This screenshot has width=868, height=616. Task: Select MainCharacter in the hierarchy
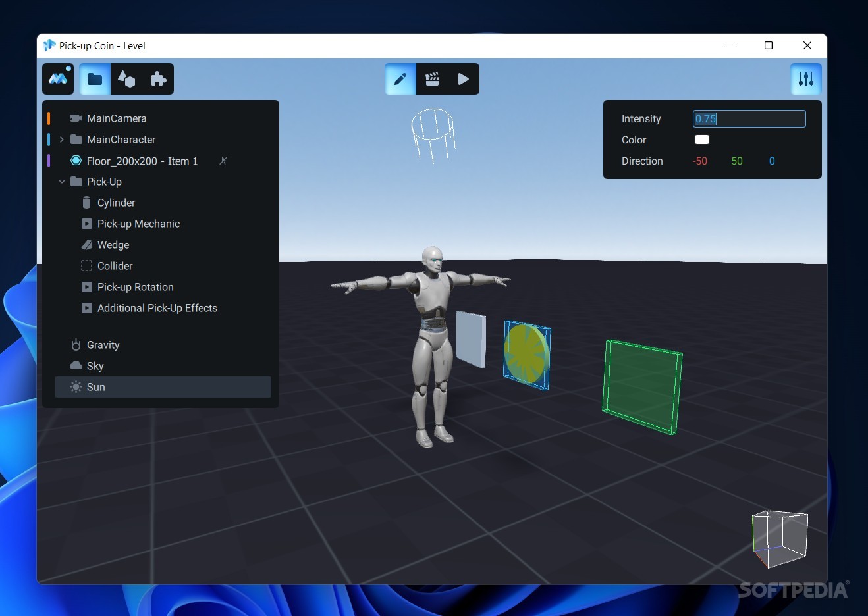(121, 140)
